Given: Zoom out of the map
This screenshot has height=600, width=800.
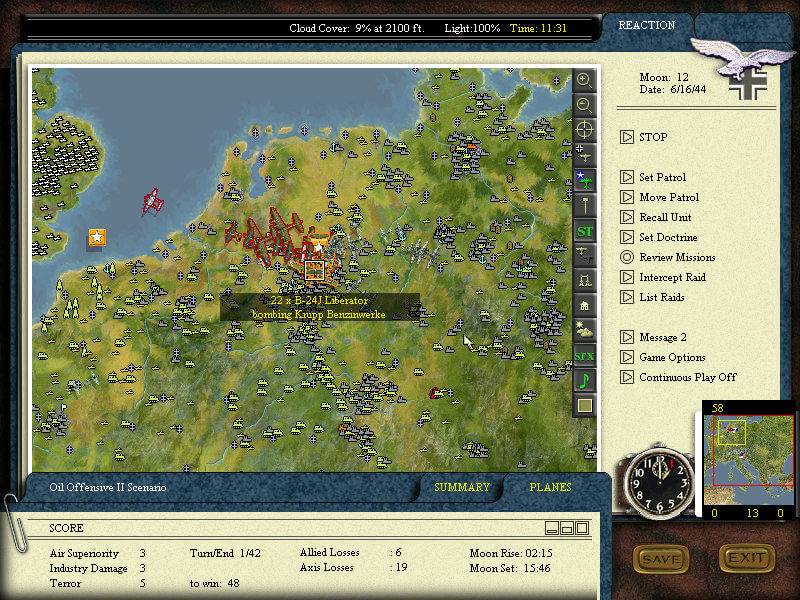Looking at the screenshot, I should tap(584, 105).
